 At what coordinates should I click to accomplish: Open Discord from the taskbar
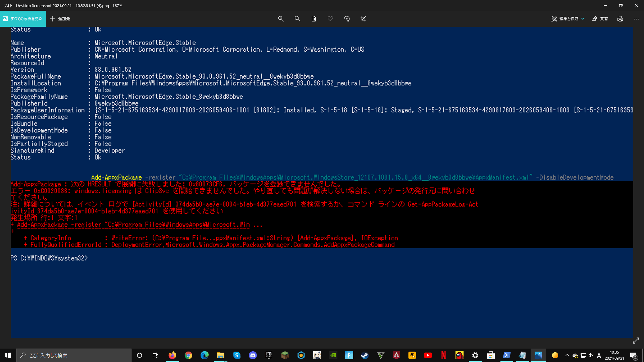click(253, 355)
